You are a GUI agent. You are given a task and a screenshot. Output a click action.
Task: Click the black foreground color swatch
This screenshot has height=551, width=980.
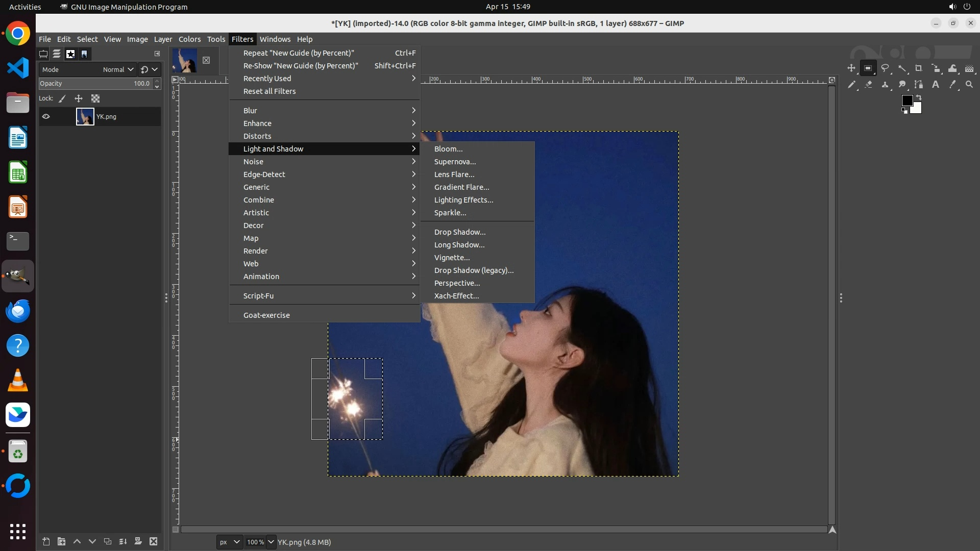coord(907,101)
